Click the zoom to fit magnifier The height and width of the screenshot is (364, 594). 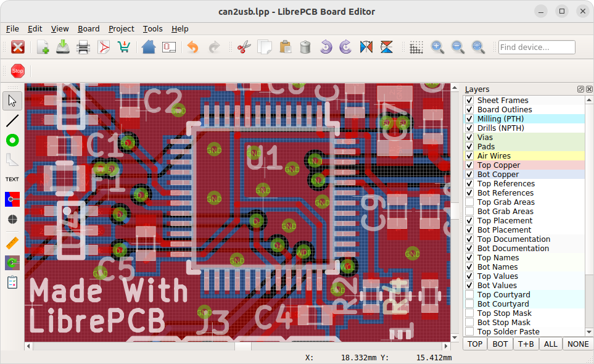click(478, 47)
